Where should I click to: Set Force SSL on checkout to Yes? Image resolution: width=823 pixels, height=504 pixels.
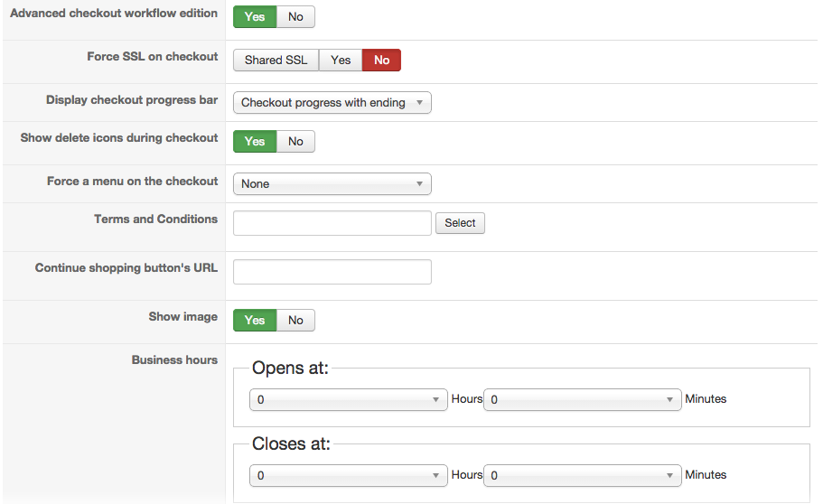coord(341,61)
